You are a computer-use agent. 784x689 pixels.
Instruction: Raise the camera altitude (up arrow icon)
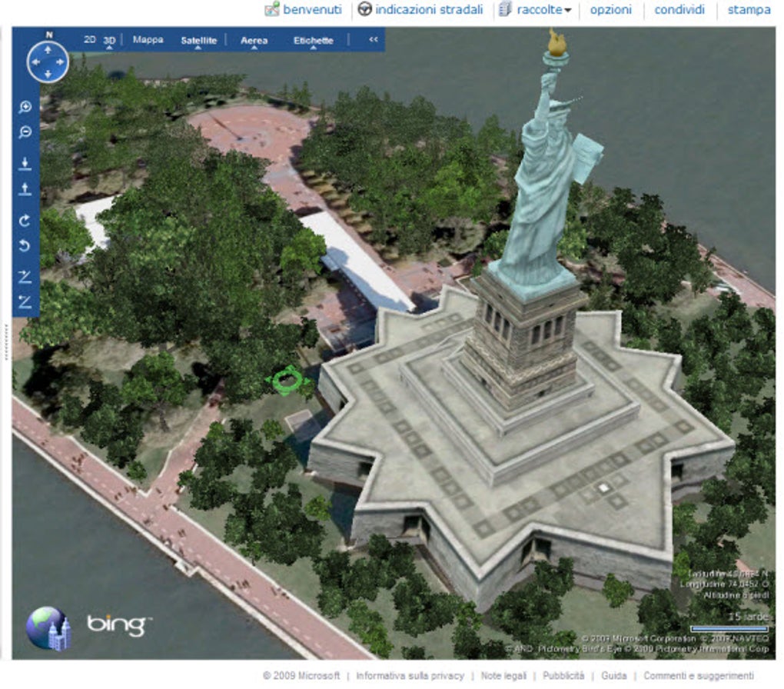point(25,189)
